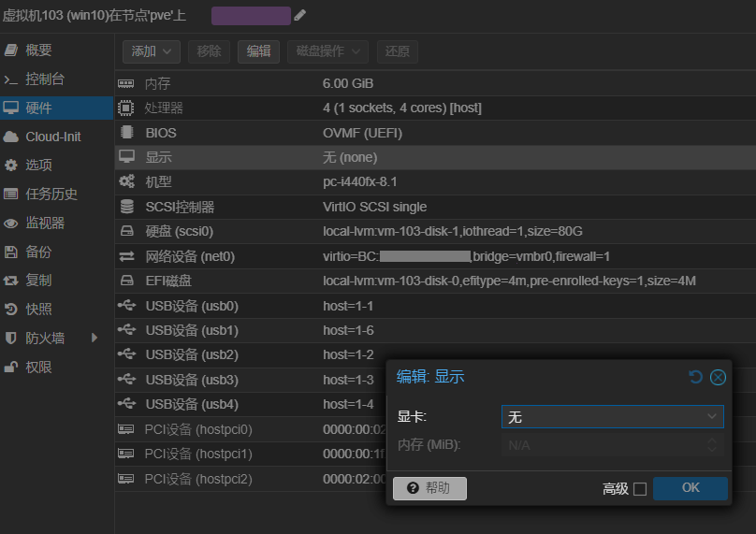756x534 pixels.
Task: Click the 机型 machine gears icon
Action: (x=127, y=181)
